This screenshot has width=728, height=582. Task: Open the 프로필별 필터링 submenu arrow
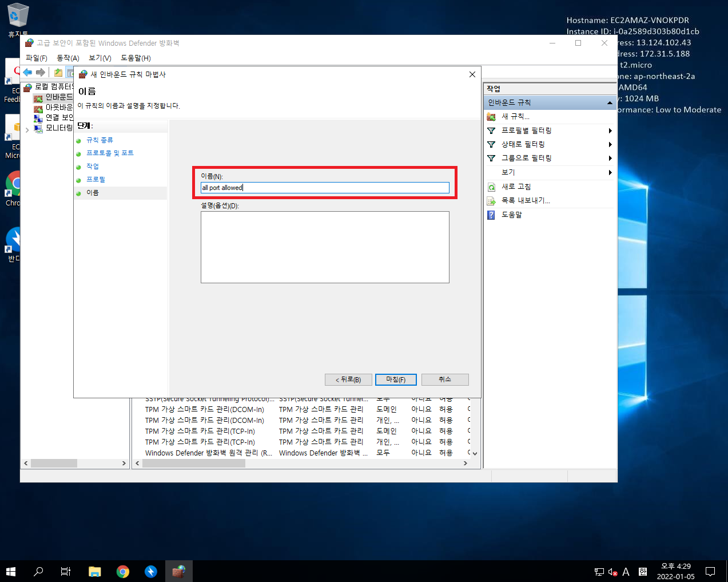pos(610,130)
